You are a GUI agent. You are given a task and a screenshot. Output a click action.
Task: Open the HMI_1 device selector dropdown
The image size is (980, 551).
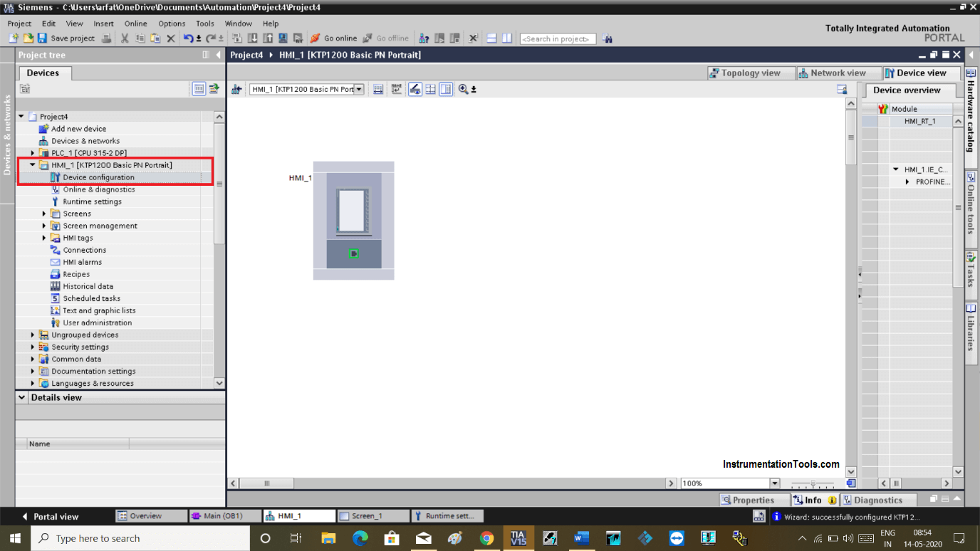tap(359, 89)
